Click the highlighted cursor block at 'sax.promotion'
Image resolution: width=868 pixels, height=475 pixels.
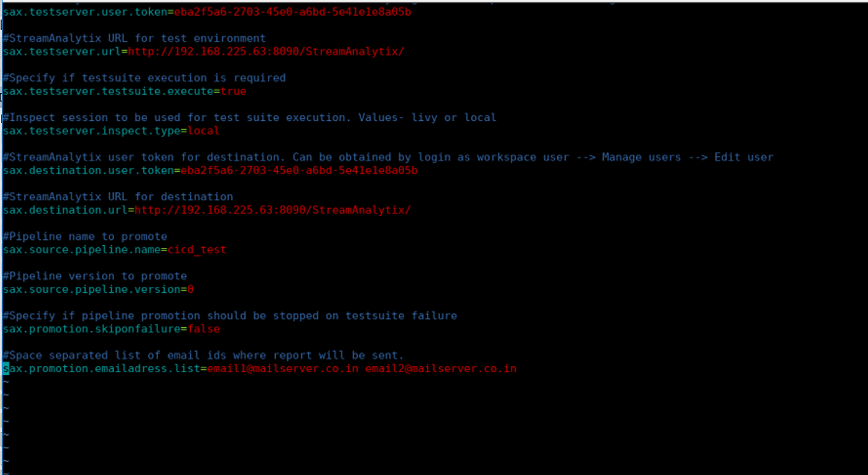coord(5,369)
